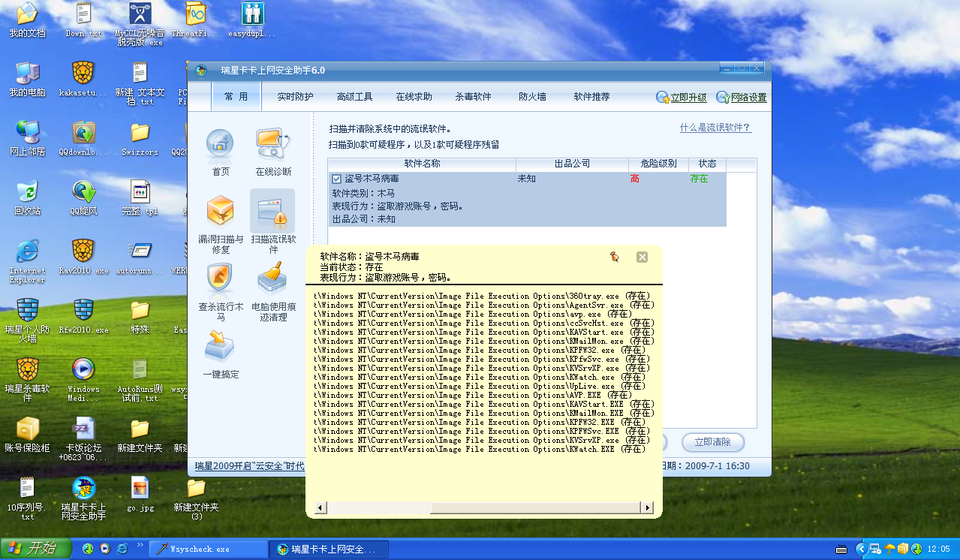Uncheck the 盗号木马病毒 checkbox
This screenshot has height=560, width=960.
coord(337,179)
